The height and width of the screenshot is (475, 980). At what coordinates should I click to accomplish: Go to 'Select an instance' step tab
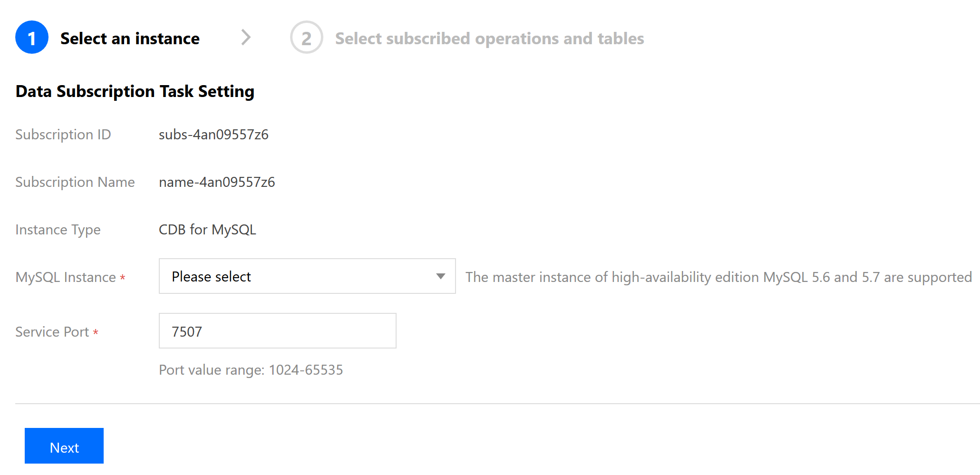point(130,39)
